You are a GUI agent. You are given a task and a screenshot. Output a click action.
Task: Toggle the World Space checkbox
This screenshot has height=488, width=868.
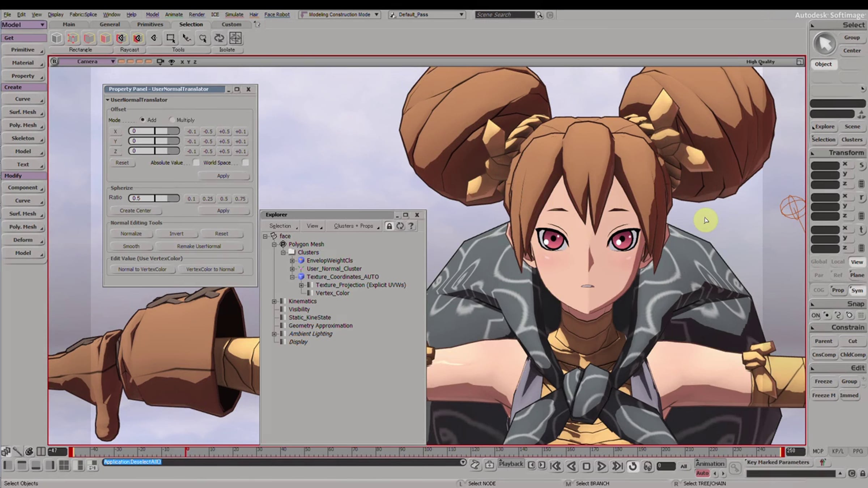pyautogui.click(x=245, y=163)
